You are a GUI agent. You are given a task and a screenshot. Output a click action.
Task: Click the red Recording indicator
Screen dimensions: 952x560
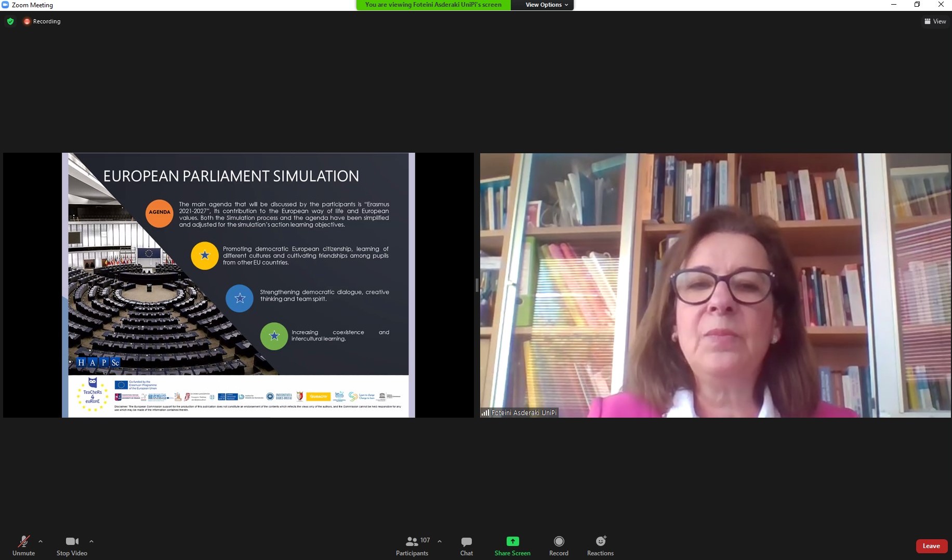[42, 21]
